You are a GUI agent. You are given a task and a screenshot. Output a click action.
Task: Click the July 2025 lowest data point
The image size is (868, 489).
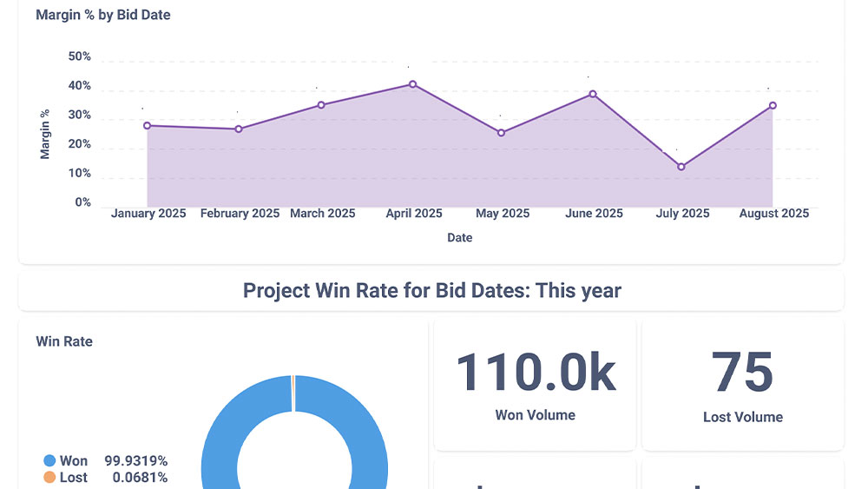pyautogui.click(x=681, y=167)
